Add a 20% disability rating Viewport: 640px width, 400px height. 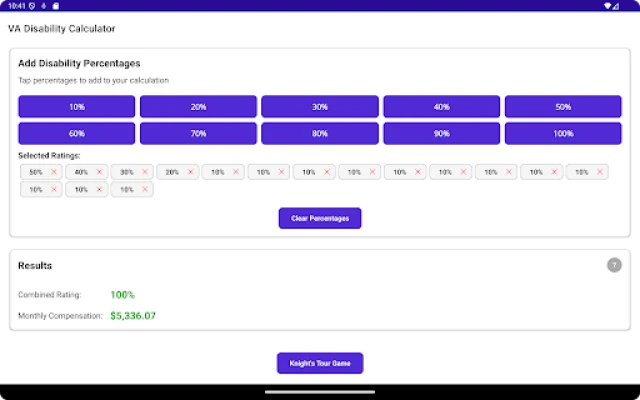pos(198,107)
